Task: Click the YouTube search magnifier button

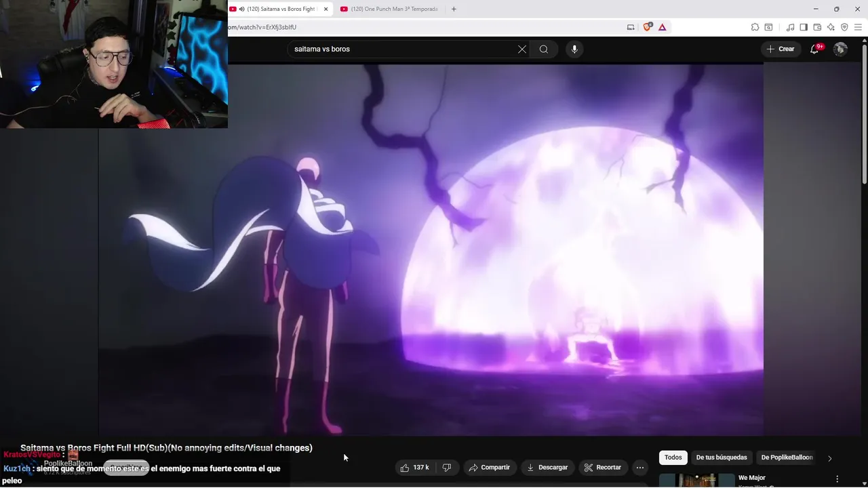Action: click(544, 49)
